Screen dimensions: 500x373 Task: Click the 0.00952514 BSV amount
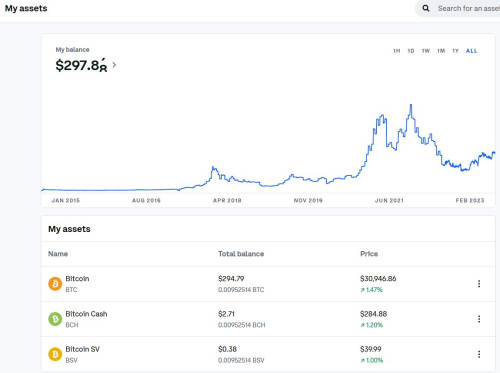point(241,360)
